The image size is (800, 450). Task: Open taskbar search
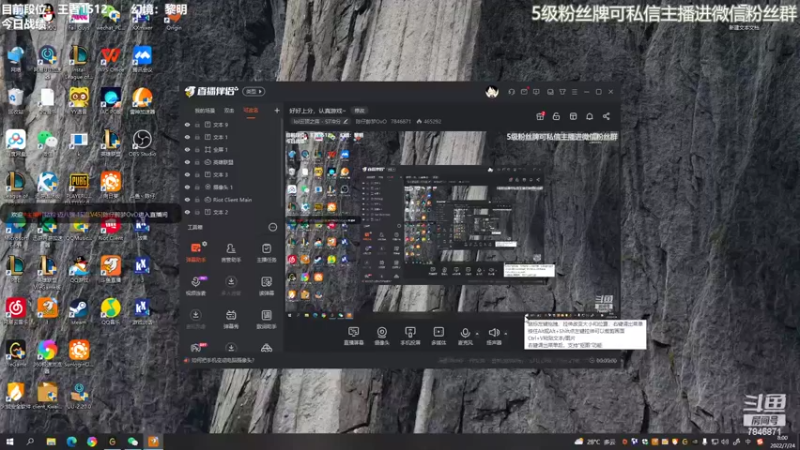pyautogui.click(x=30, y=442)
